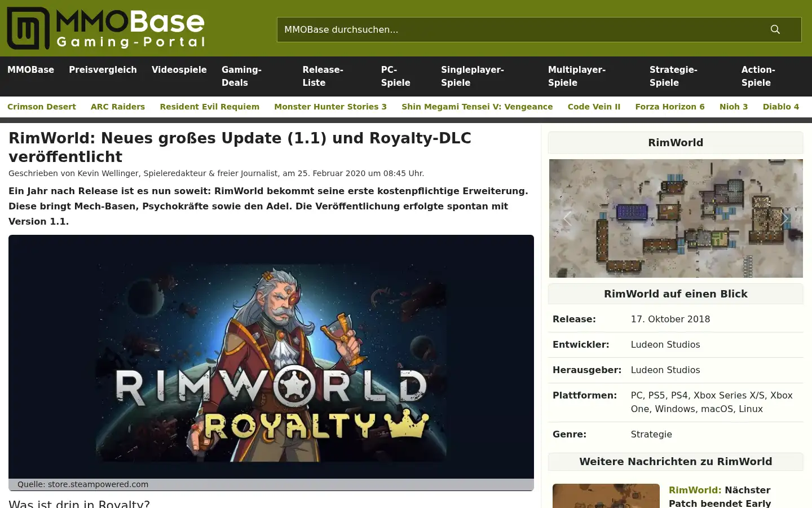
Task: Follow the Crimson Desert link
Action: 42,107
